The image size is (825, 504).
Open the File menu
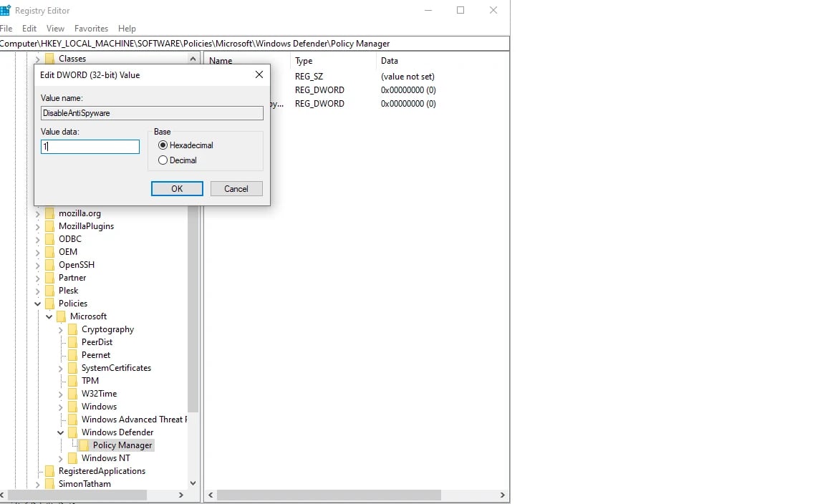click(6, 29)
